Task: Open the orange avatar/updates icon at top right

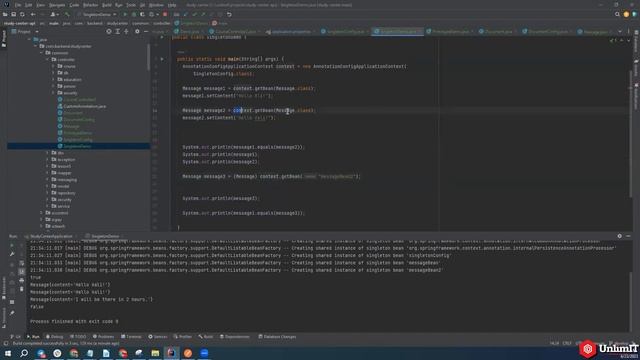Action: (626, 14)
